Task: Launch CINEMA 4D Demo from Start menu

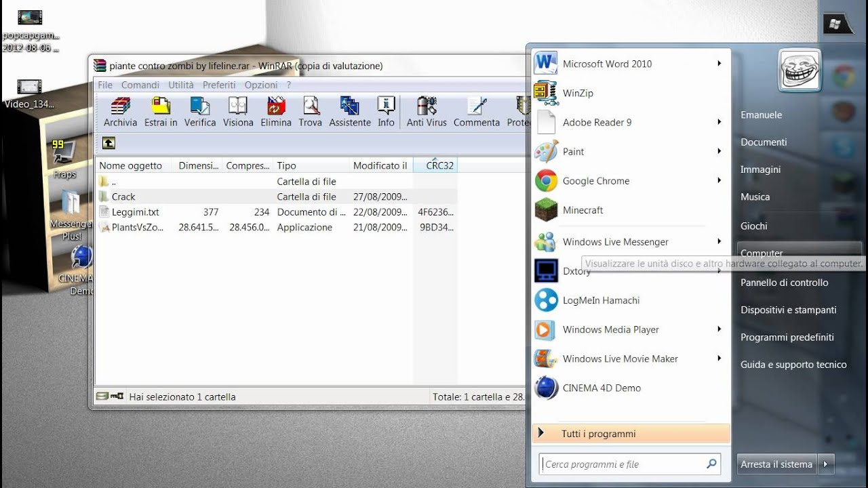Action: click(x=627, y=388)
